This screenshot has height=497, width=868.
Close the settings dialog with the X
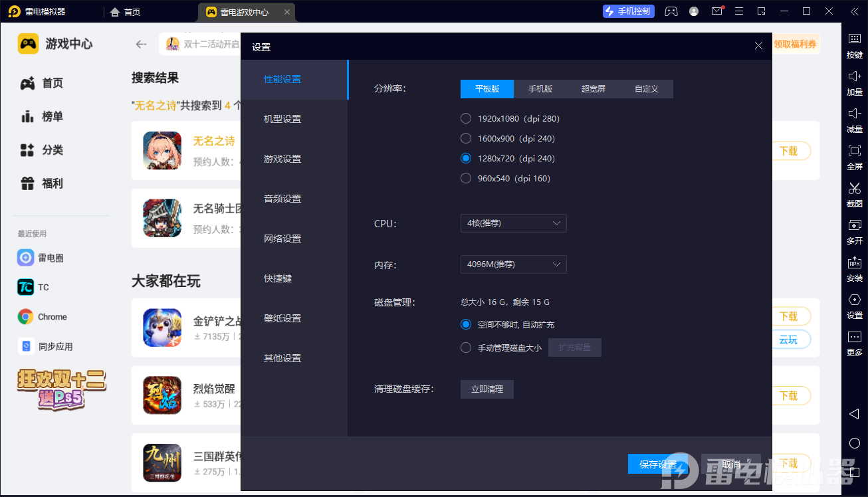click(758, 46)
